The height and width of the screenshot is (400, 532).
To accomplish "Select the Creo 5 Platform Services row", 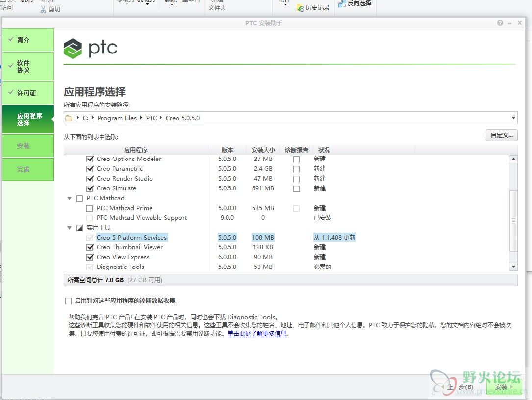I will click(x=287, y=238).
